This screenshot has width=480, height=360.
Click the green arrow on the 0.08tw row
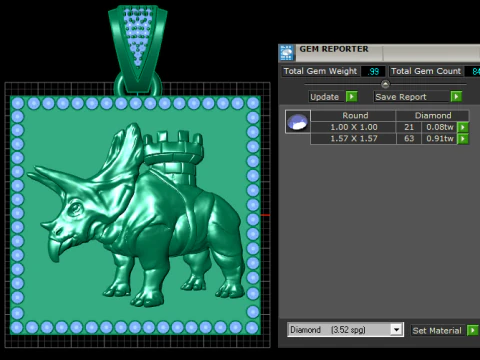click(x=463, y=127)
